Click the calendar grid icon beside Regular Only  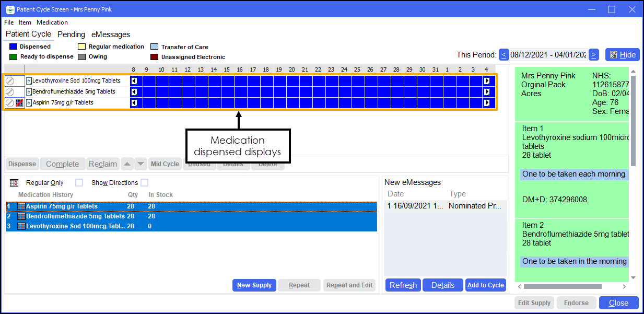coord(14,183)
